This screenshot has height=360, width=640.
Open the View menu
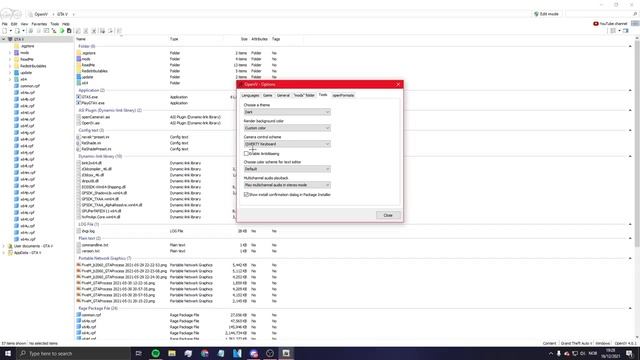tap(24, 24)
